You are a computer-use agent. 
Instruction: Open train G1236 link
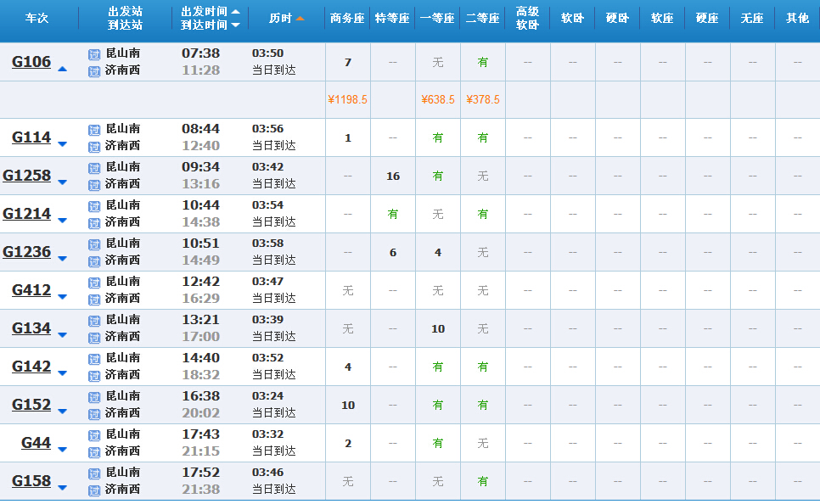26,252
